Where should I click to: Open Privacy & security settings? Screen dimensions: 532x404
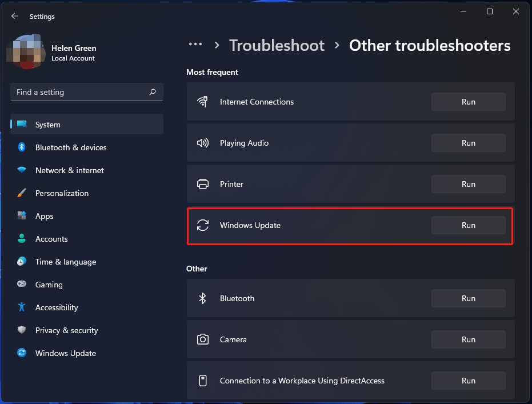(x=87, y=330)
